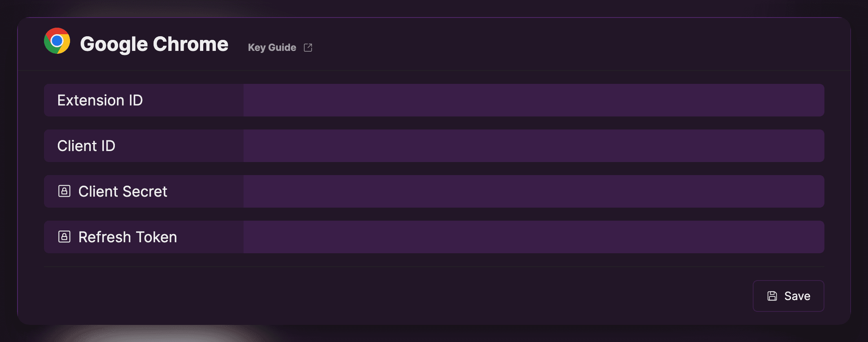Open the external link icon beside Key Guide
This screenshot has width=868, height=342.
pos(308,48)
